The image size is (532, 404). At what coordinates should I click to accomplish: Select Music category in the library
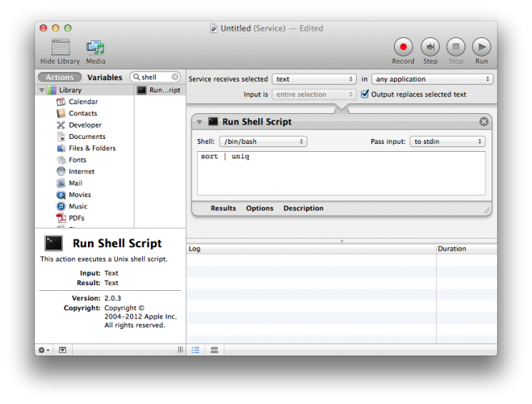click(78, 206)
